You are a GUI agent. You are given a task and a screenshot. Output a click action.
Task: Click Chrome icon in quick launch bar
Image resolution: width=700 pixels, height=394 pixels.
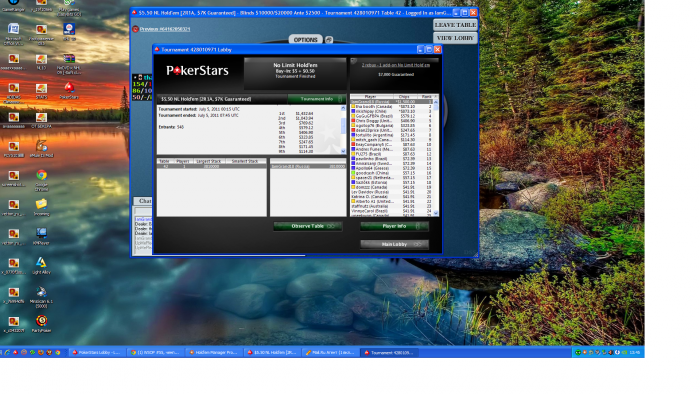point(58,353)
